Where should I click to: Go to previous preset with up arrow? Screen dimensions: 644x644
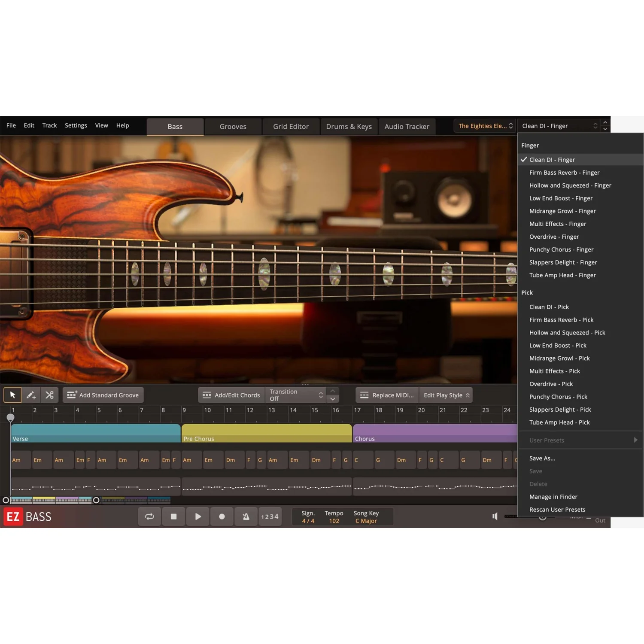pyautogui.click(x=605, y=122)
